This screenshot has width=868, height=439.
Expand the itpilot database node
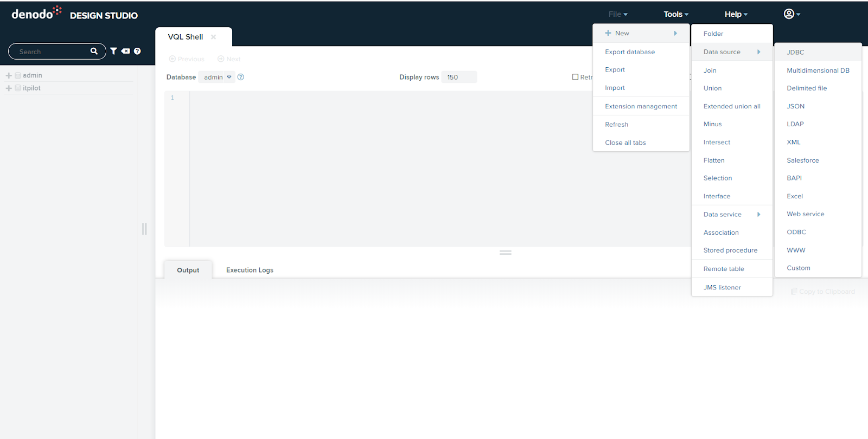pyautogui.click(x=9, y=88)
